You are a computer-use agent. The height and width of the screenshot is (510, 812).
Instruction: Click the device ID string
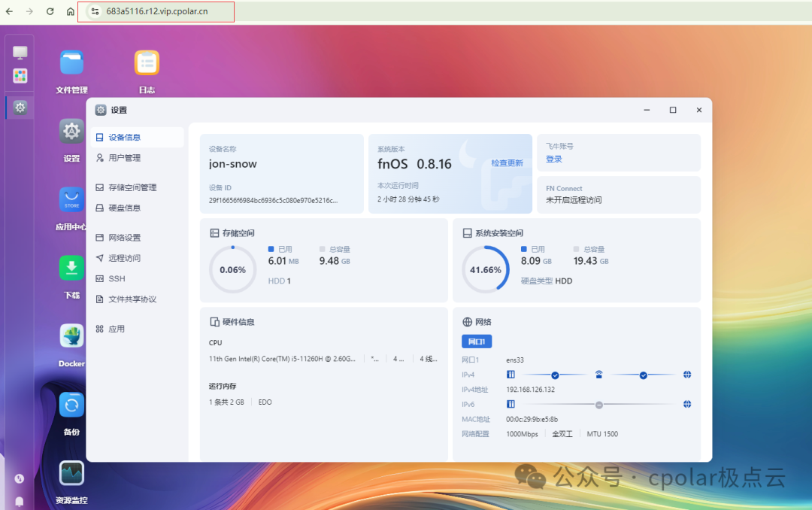pos(273,201)
